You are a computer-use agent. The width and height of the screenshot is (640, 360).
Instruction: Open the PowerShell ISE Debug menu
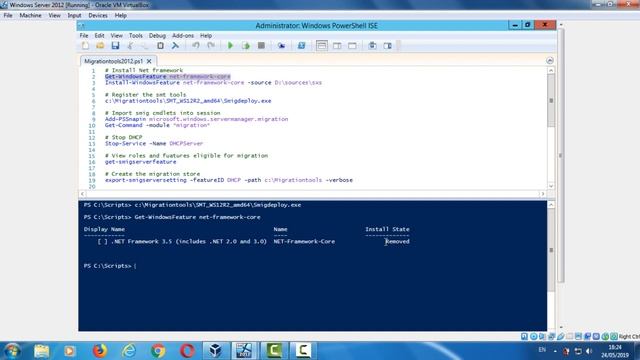157,36
